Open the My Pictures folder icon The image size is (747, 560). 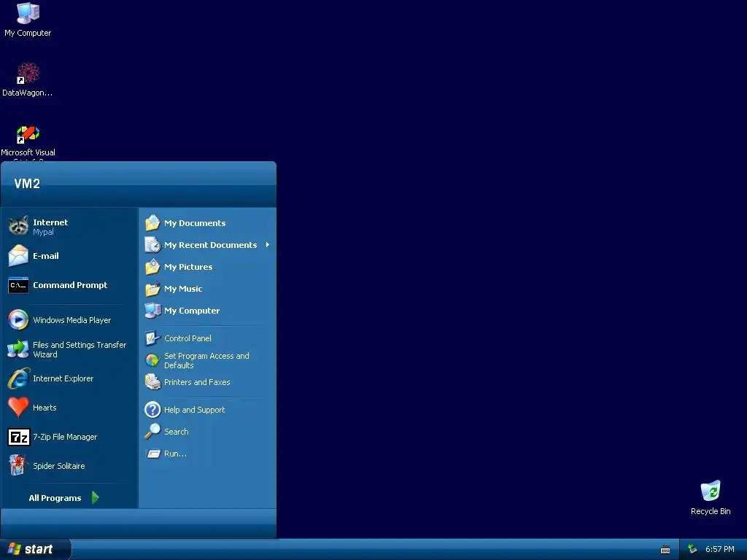[152, 267]
